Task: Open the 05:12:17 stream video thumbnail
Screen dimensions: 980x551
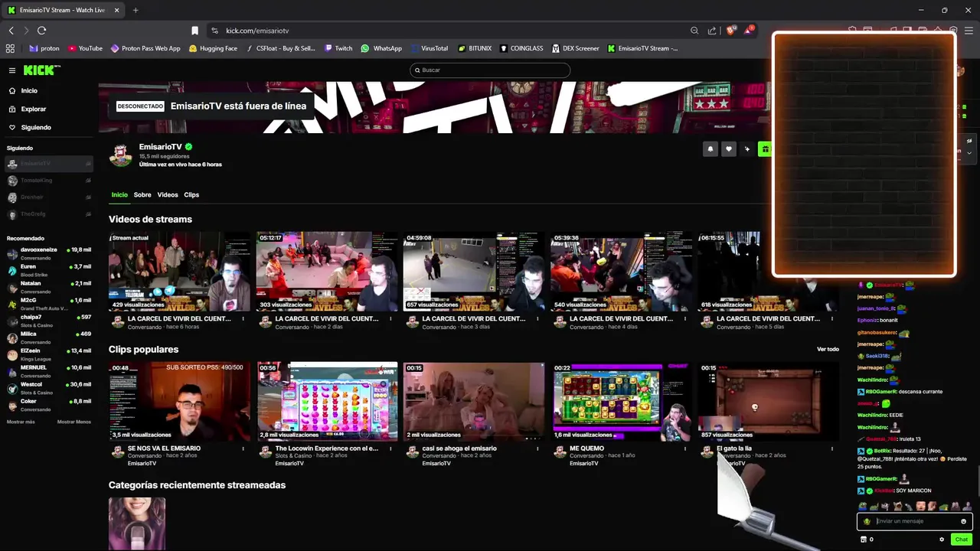Action: pos(327,271)
